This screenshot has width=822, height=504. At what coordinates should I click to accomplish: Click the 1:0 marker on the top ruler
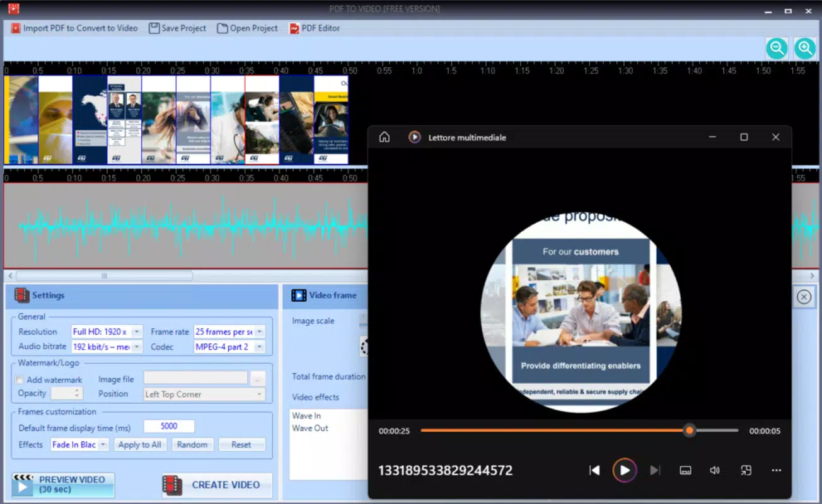[x=417, y=71]
